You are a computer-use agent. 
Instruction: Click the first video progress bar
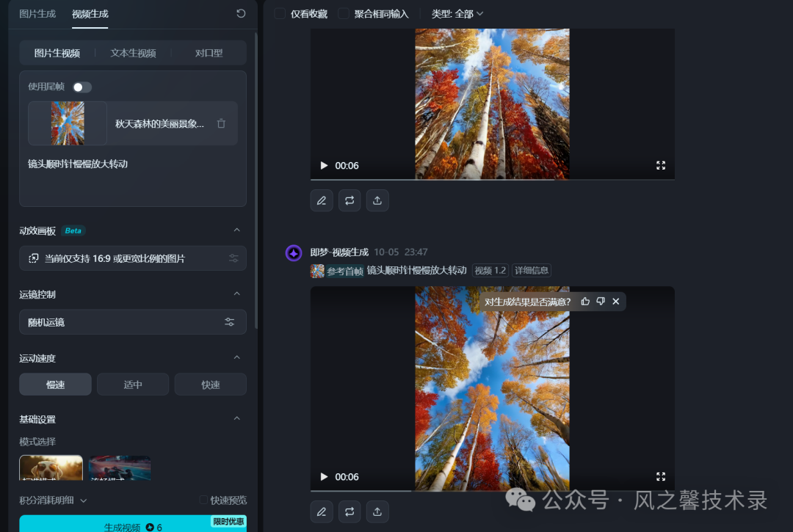493,179
